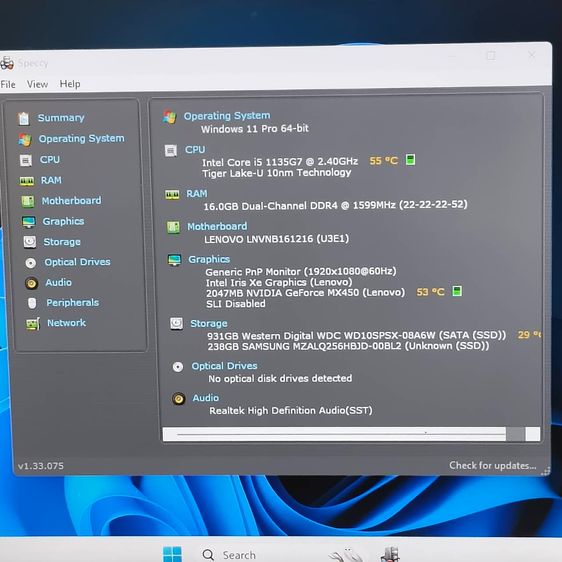The height and width of the screenshot is (562, 562).
Task: Click the Storage icon in summary pane
Action: 176,324
